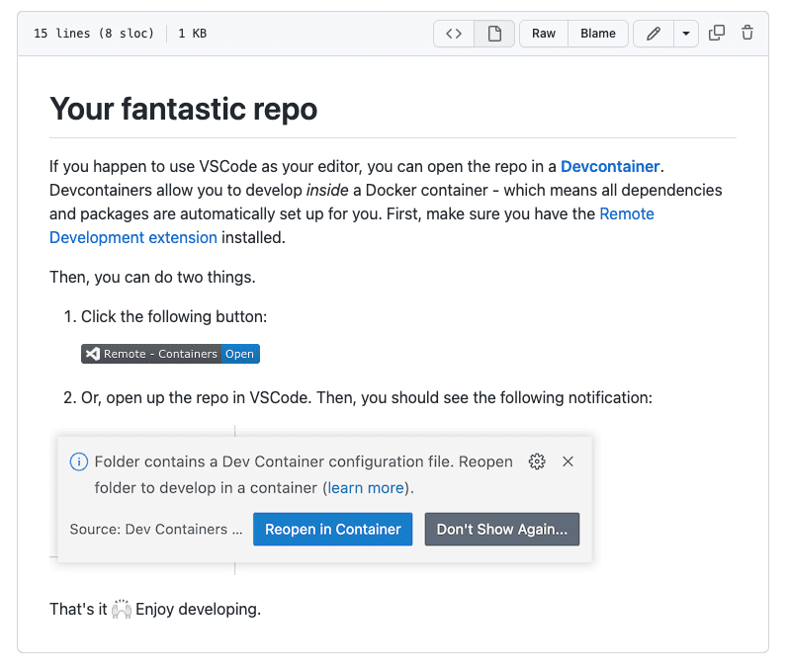Click the Your fantastic repo heading
Screen dimensions: 788x672
pos(184,109)
